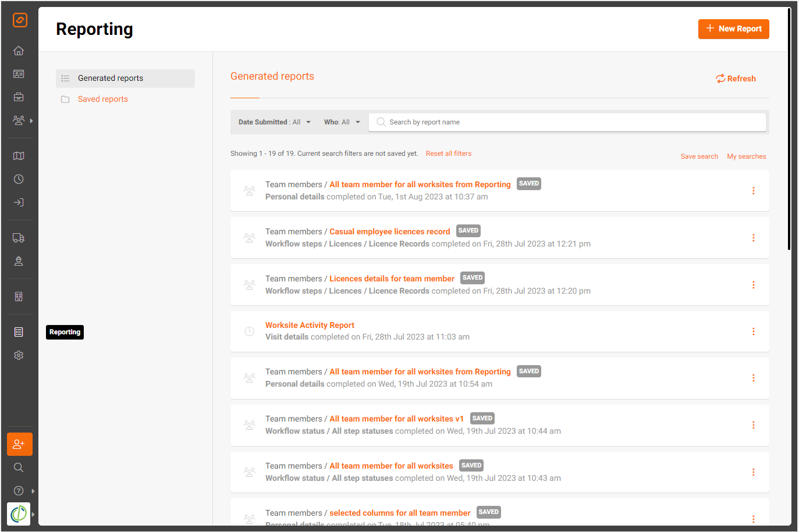
Task: Open the settings gear in sidebar
Action: [19, 355]
